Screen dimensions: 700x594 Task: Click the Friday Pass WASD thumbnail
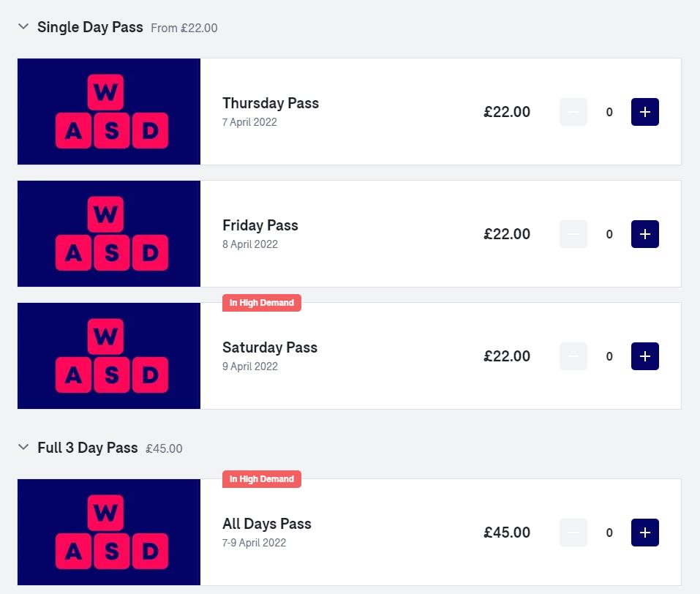coord(109,233)
